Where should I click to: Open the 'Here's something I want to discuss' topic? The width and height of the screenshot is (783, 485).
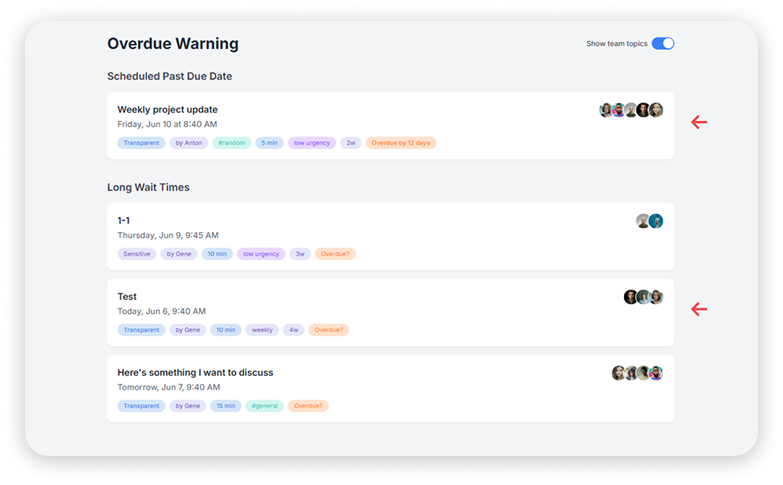(x=195, y=373)
